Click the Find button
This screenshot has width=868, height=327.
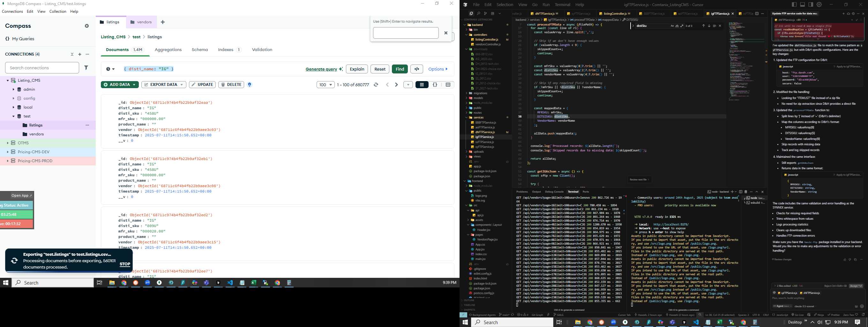point(400,69)
